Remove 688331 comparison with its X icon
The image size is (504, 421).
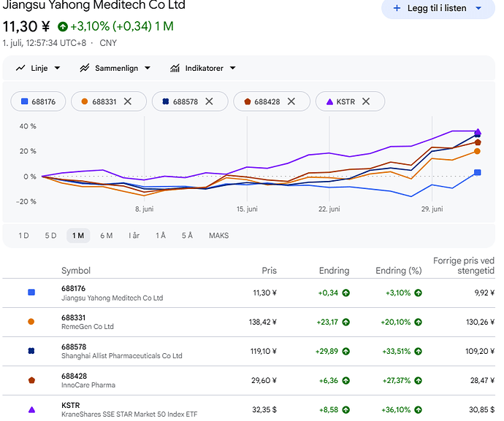click(128, 101)
